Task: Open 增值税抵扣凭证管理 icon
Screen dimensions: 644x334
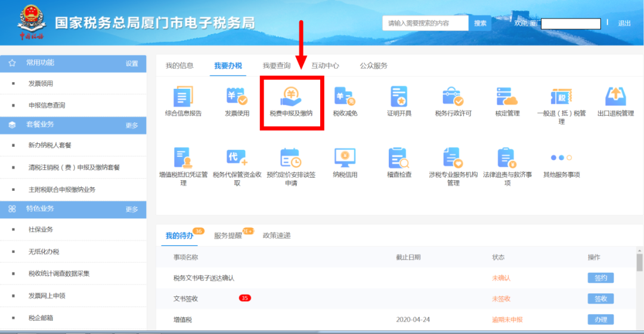Action: pyautogui.click(x=183, y=158)
